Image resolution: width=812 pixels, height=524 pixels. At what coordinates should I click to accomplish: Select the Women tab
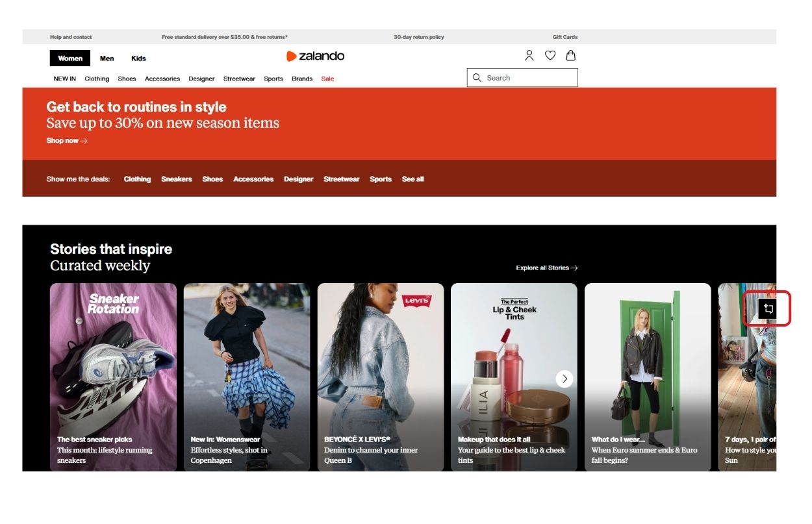pyautogui.click(x=70, y=58)
